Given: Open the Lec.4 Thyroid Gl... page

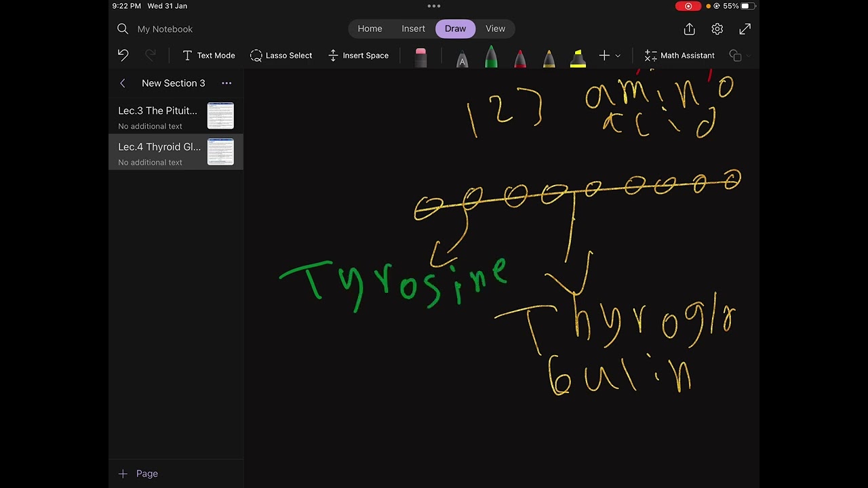Looking at the screenshot, I should (x=176, y=152).
